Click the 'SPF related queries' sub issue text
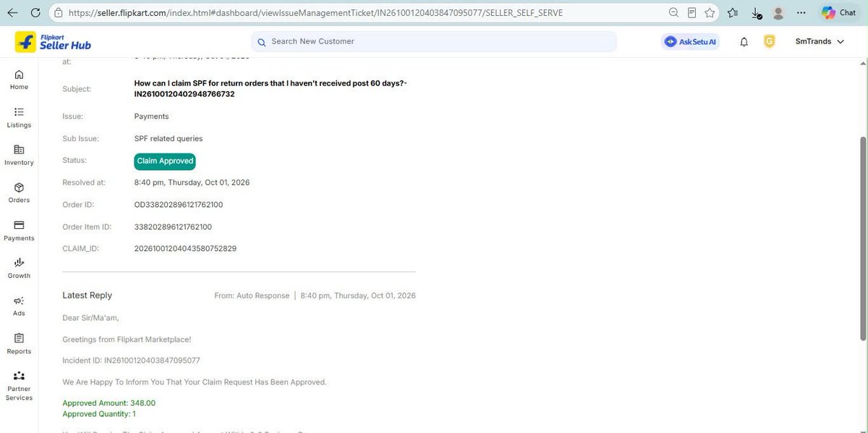 click(x=169, y=138)
